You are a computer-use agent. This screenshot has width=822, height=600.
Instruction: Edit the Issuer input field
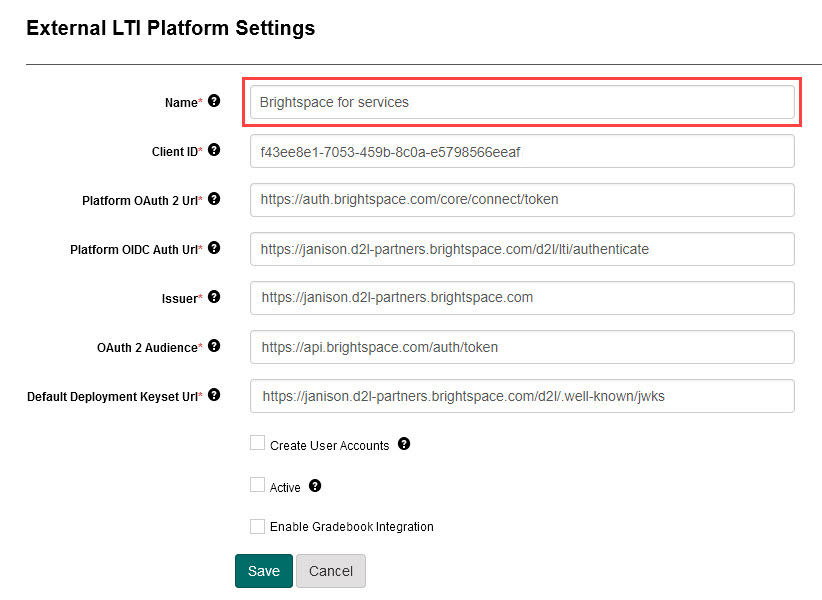click(522, 298)
